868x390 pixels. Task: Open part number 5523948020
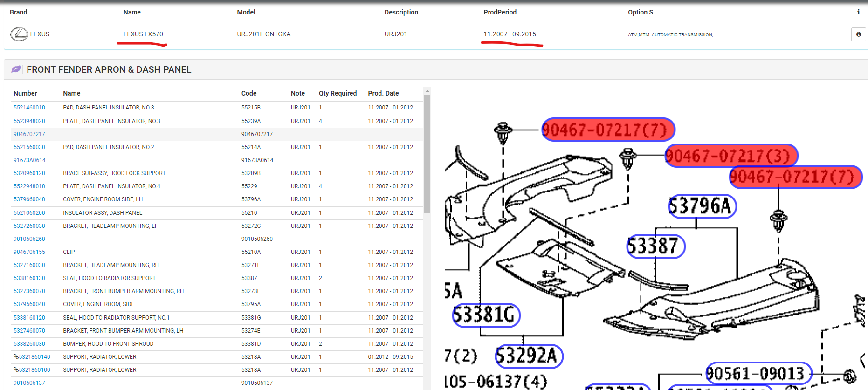click(29, 121)
